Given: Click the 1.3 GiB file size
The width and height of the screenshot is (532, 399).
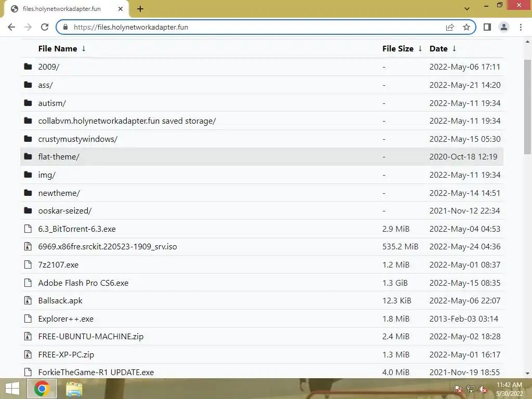Looking at the screenshot, I should [x=395, y=283].
